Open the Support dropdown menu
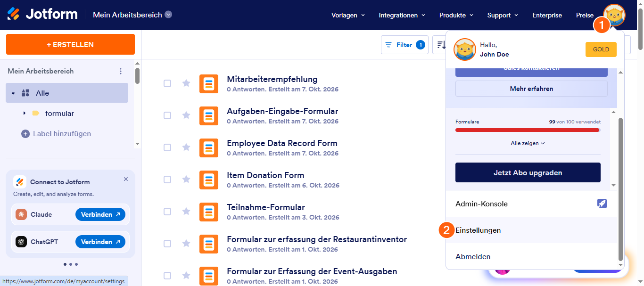The image size is (644, 286). click(503, 15)
